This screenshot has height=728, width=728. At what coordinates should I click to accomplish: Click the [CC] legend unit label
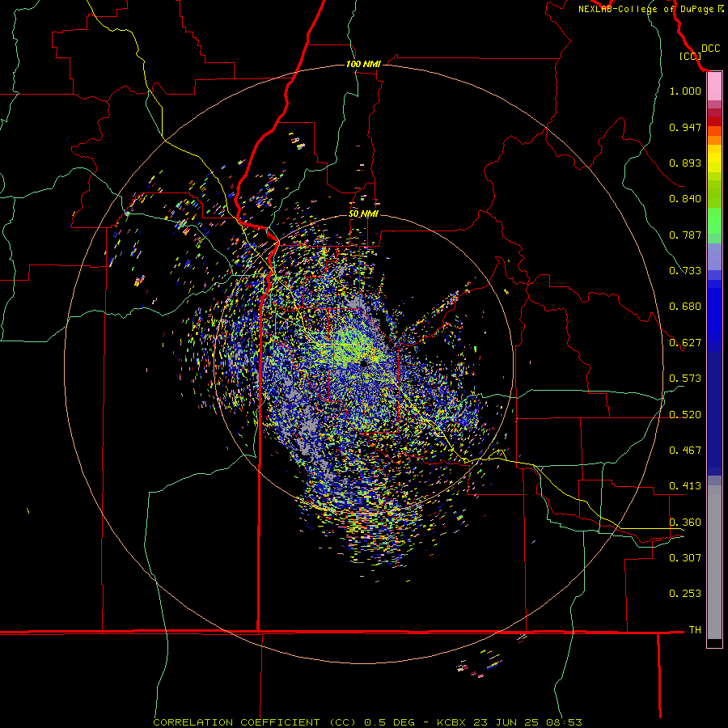(690, 56)
